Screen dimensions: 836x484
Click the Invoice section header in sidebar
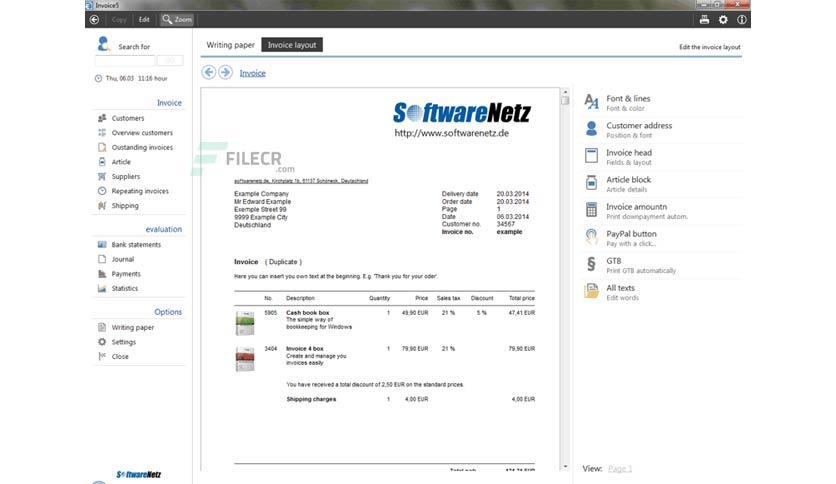pos(169,102)
